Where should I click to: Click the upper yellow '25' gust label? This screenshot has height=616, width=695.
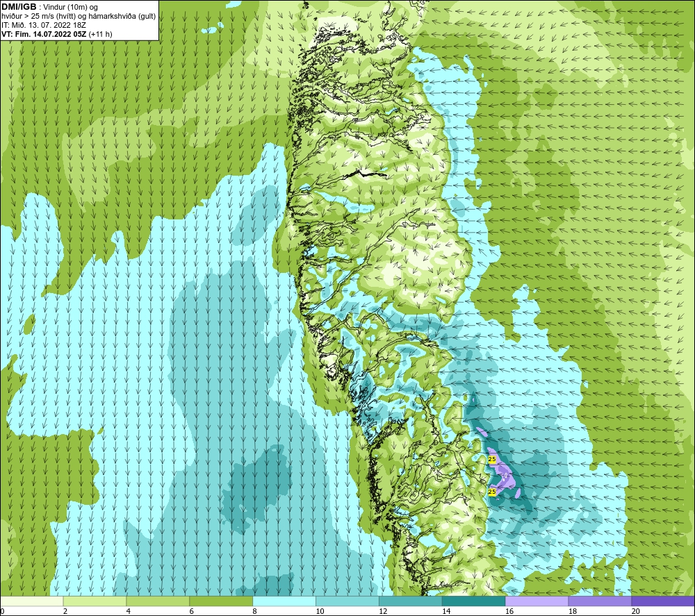492,459
